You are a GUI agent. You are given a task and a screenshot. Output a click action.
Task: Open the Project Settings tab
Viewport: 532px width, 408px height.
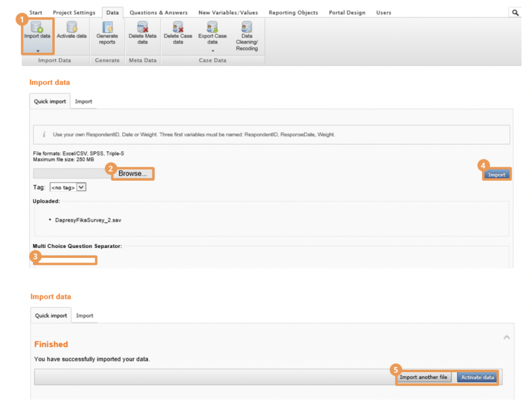pyautogui.click(x=74, y=12)
